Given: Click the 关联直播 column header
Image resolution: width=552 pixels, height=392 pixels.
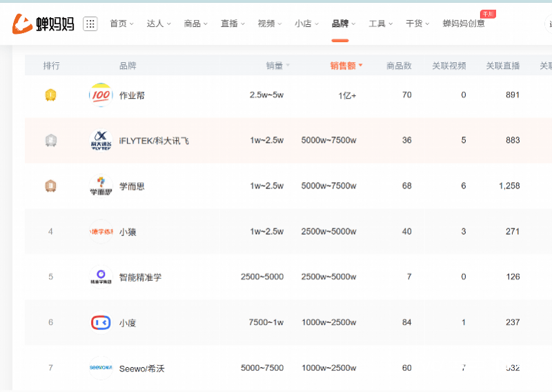Looking at the screenshot, I should [503, 66].
